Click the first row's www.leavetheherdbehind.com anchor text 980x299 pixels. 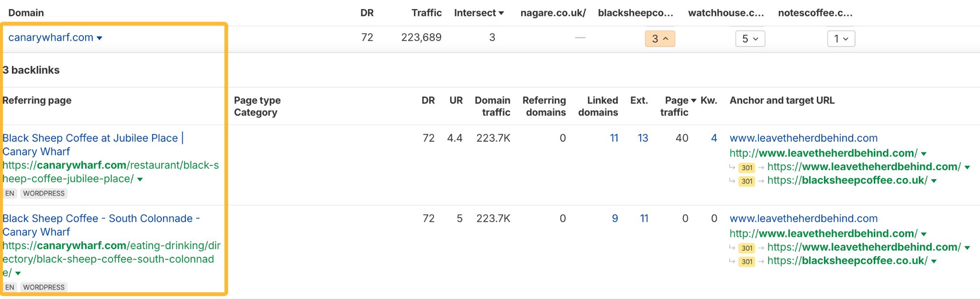[x=803, y=138]
